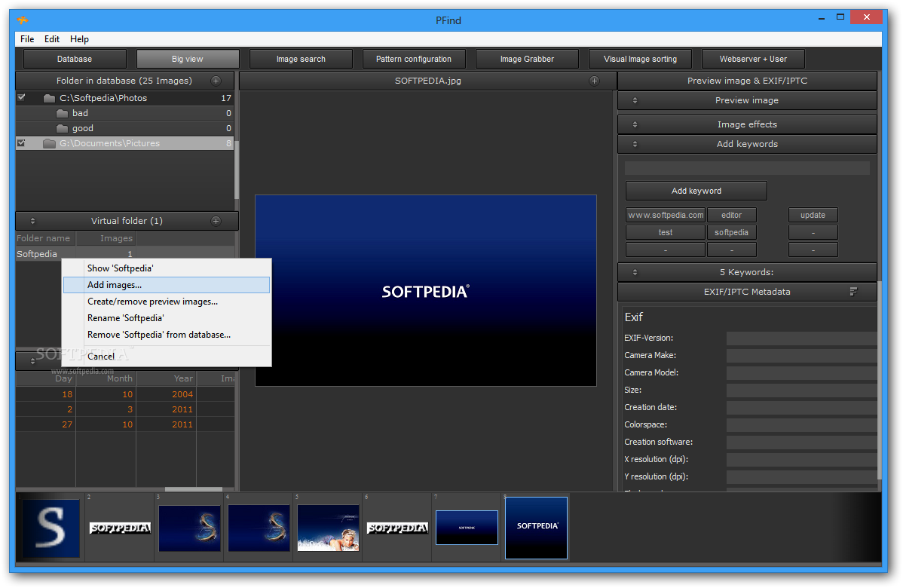Click the G:\Documents\Pictures folder icon
The width and height of the screenshot is (903, 588).
click(x=50, y=143)
